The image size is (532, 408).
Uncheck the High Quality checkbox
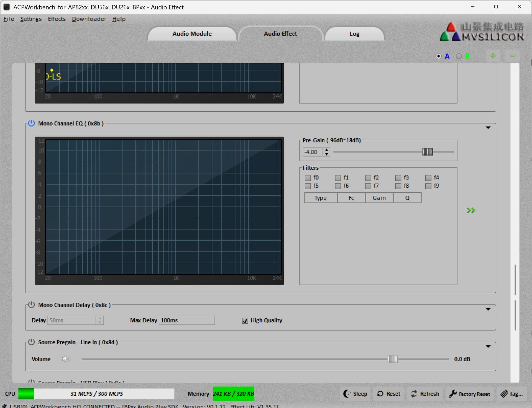(245, 321)
